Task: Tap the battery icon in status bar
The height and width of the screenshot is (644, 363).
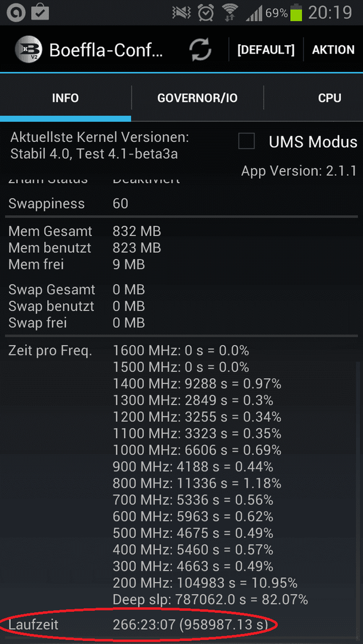Action: tap(296, 13)
